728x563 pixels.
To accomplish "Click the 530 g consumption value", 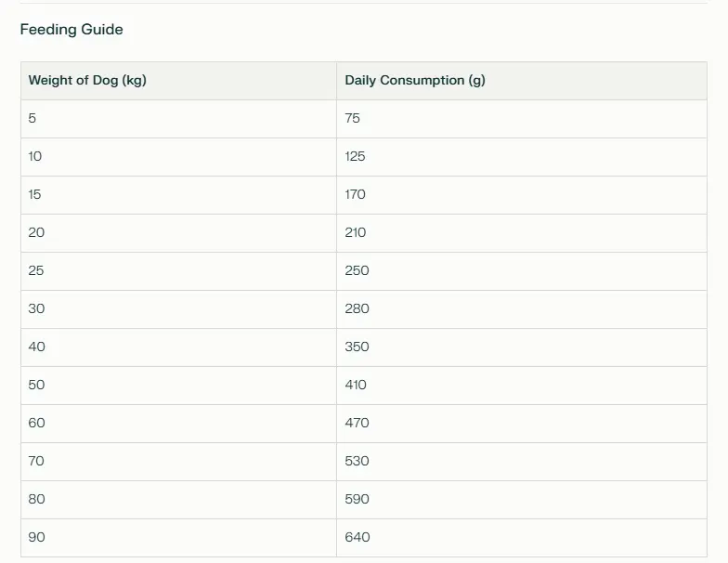I will (357, 461).
